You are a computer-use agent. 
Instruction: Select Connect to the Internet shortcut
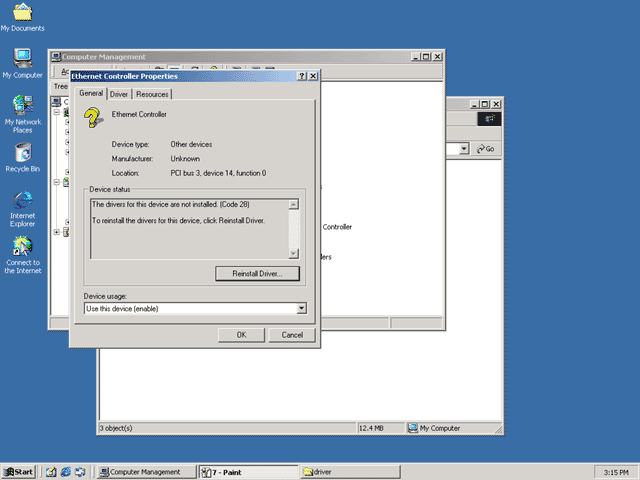pos(22,255)
